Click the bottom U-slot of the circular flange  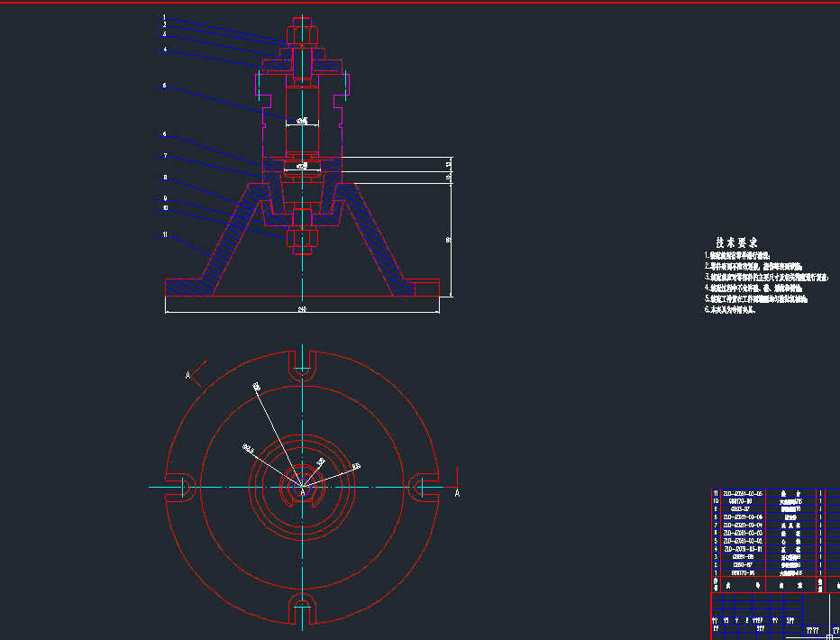303,609
